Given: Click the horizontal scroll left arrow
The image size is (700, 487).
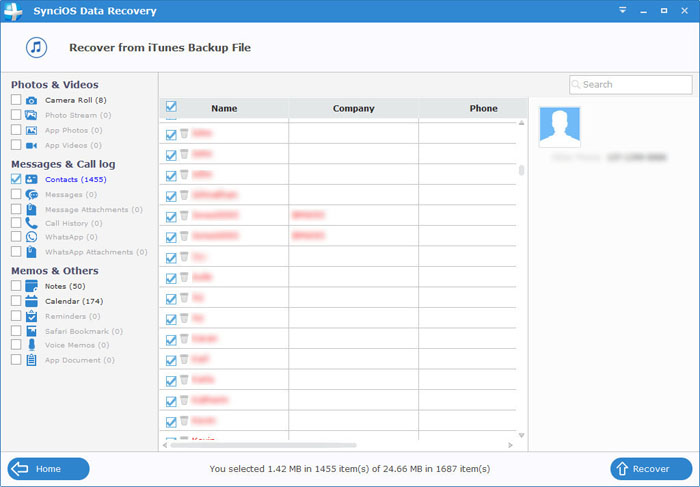Looking at the screenshot, I should pos(165,445).
